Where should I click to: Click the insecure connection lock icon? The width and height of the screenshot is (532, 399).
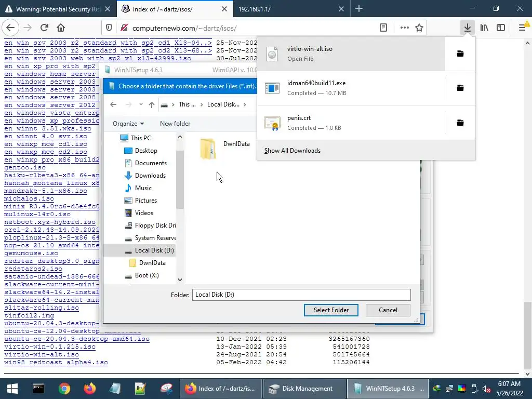pos(124,28)
